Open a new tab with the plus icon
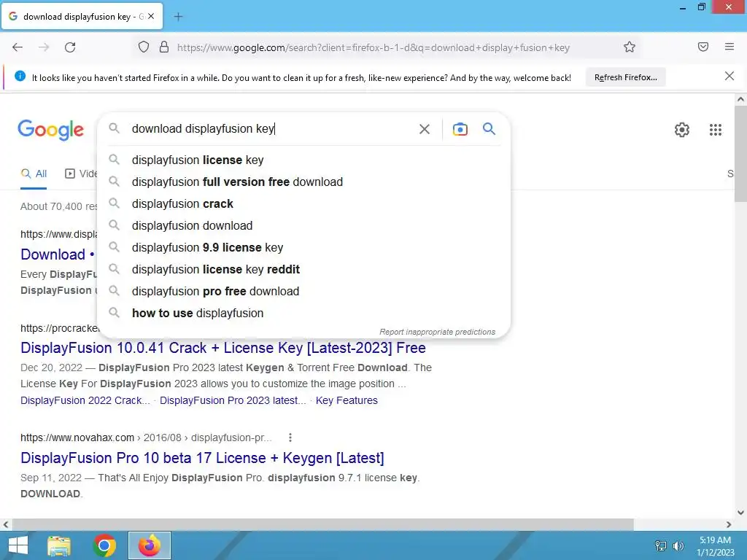Image resolution: width=747 pixels, height=560 pixels. point(178,17)
